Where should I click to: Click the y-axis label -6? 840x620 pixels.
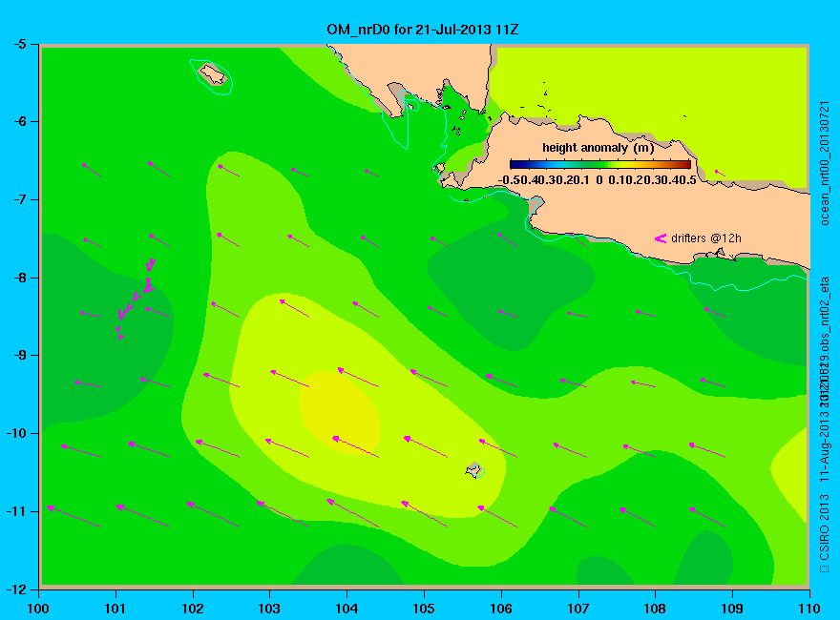pos(19,121)
